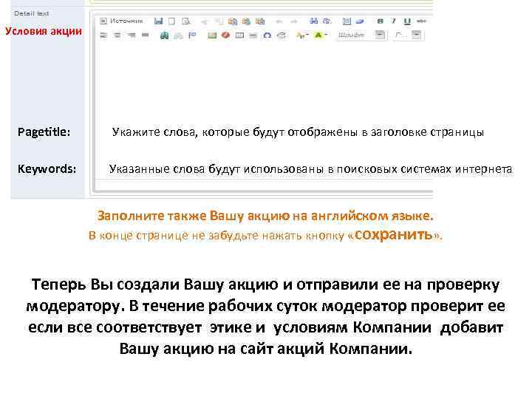Insert a page break
Screen dimensions: 532x399
coord(282,35)
